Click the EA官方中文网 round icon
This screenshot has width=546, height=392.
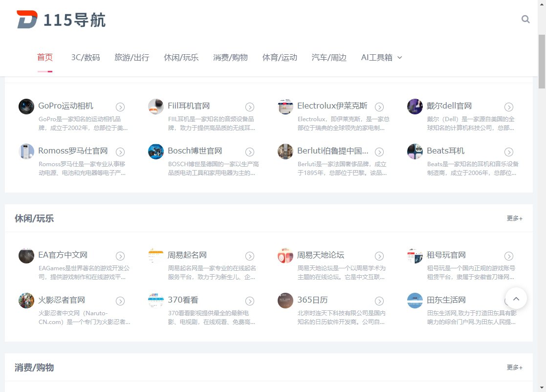pyautogui.click(x=26, y=256)
